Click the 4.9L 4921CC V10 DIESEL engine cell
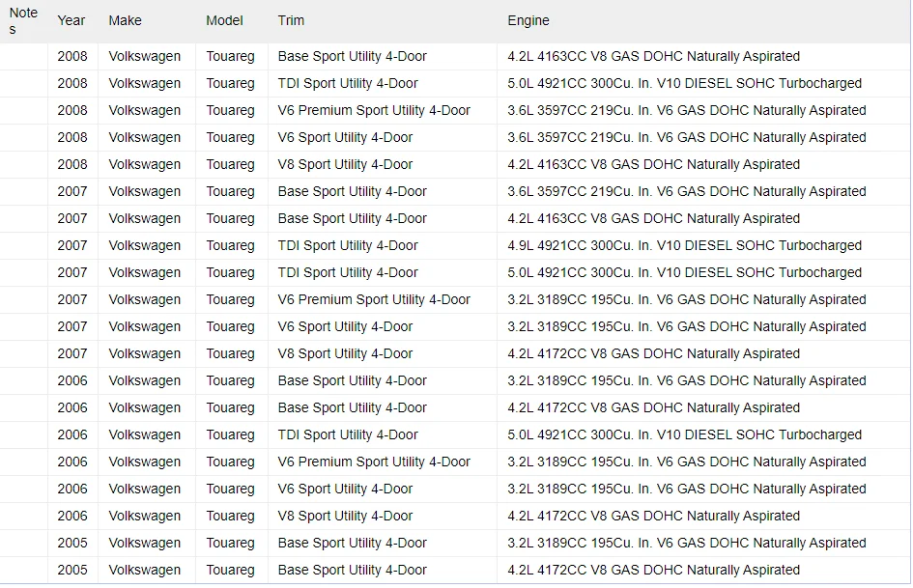This screenshot has width=913, height=588. pyautogui.click(x=684, y=245)
